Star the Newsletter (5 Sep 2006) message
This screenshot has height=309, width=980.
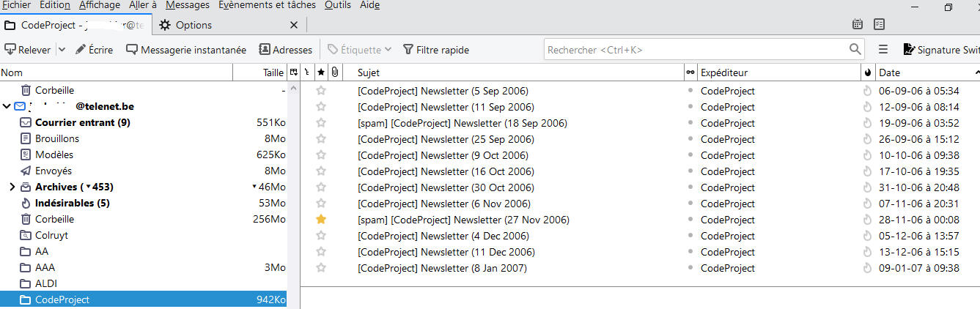320,91
